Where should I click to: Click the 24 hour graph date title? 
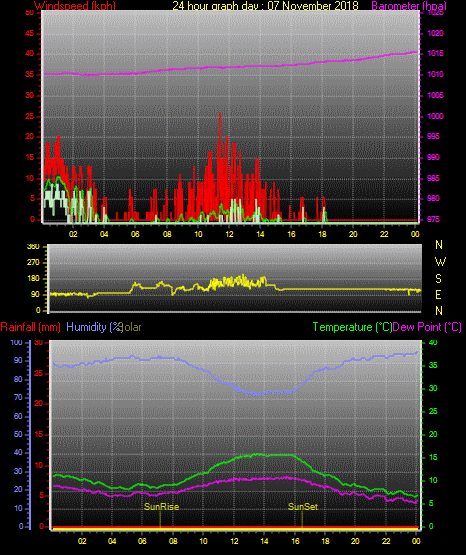(265, 6)
